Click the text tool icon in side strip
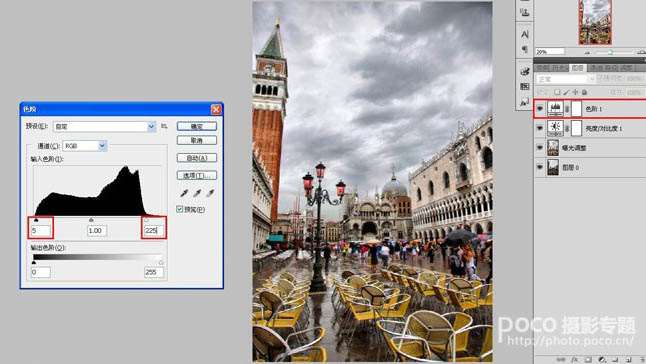Screen dimensions: 646x364 (x=524, y=35)
